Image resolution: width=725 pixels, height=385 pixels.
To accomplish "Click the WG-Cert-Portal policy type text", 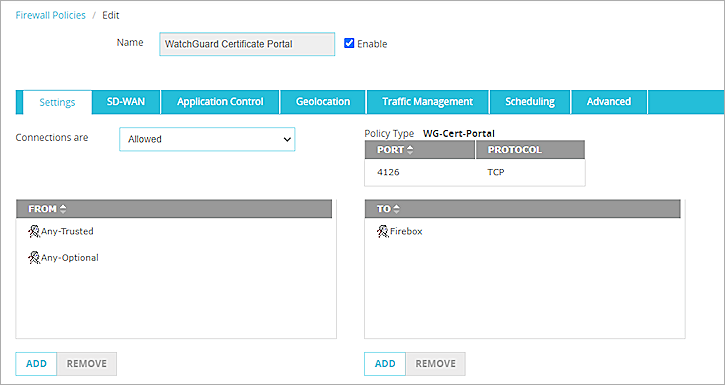I will point(459,134).
